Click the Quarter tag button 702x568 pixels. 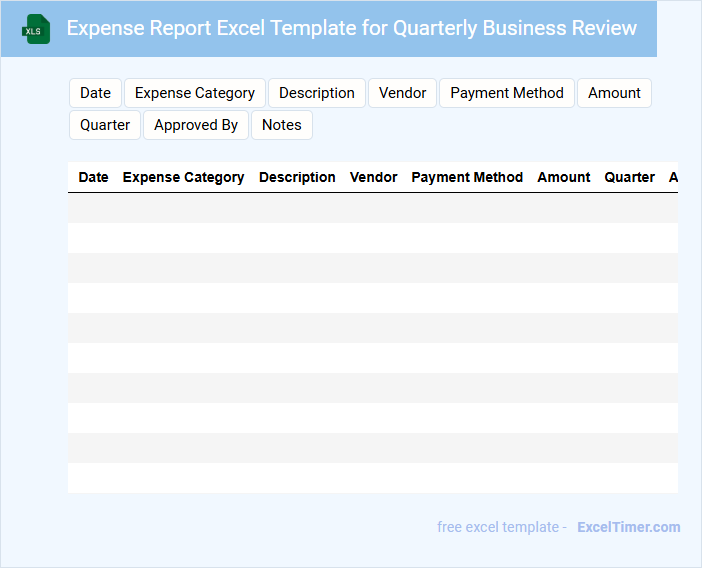tap(105, 125)
